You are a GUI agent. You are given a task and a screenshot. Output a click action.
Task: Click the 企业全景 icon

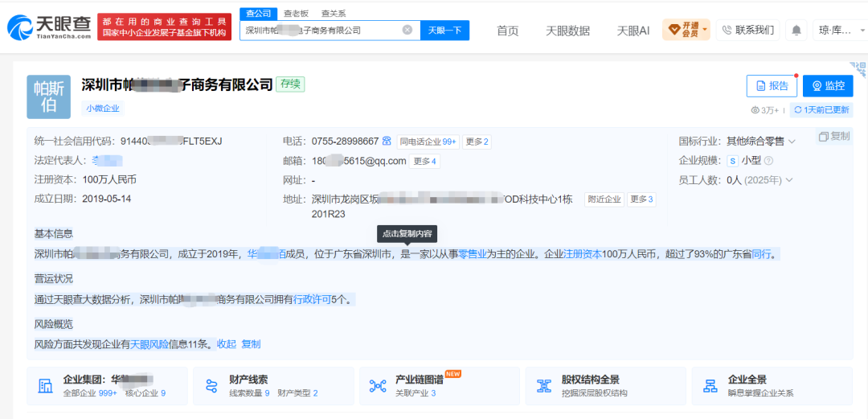pos(710,386)
